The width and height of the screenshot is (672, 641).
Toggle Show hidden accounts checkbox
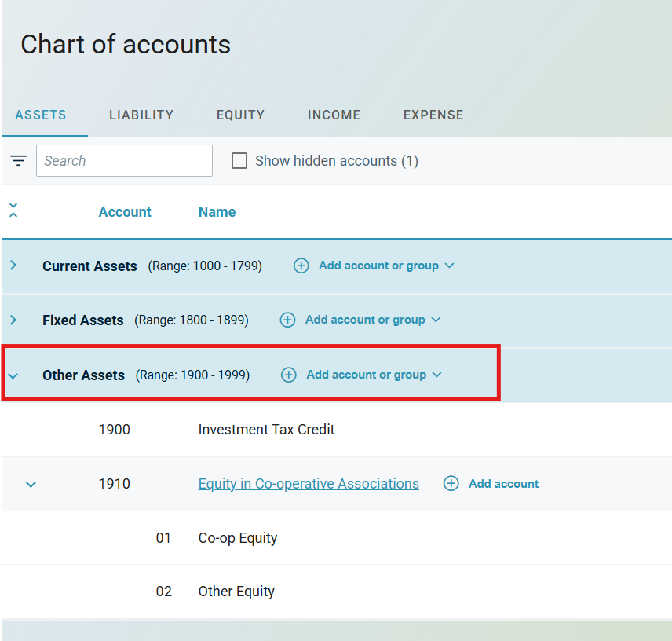click(239, 161)
